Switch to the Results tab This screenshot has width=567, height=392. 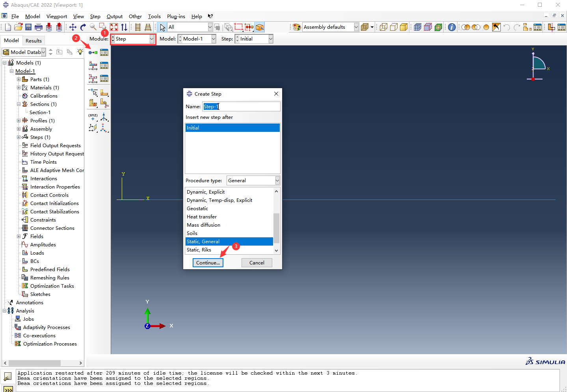[x=33, y=41]
